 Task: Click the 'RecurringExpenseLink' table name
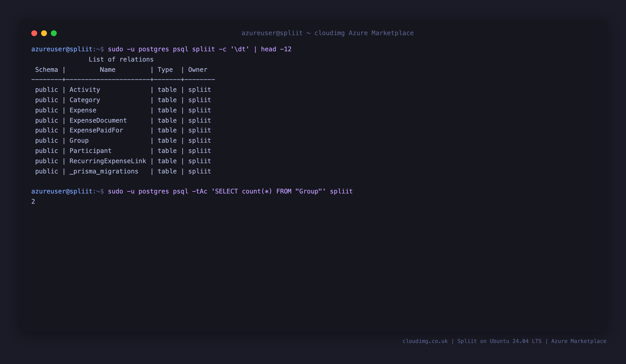(108, 161)
